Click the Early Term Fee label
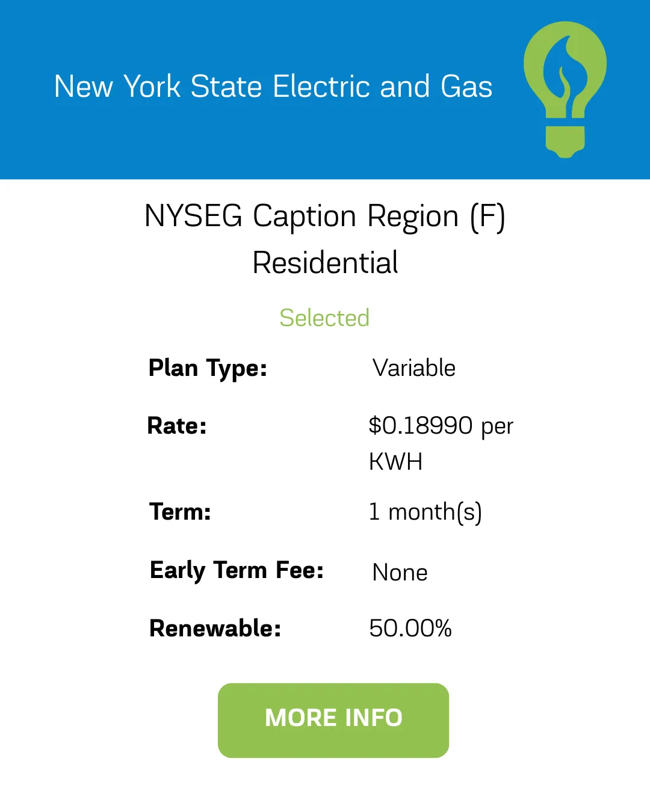The image size is (650, 812). coord(237,570)
